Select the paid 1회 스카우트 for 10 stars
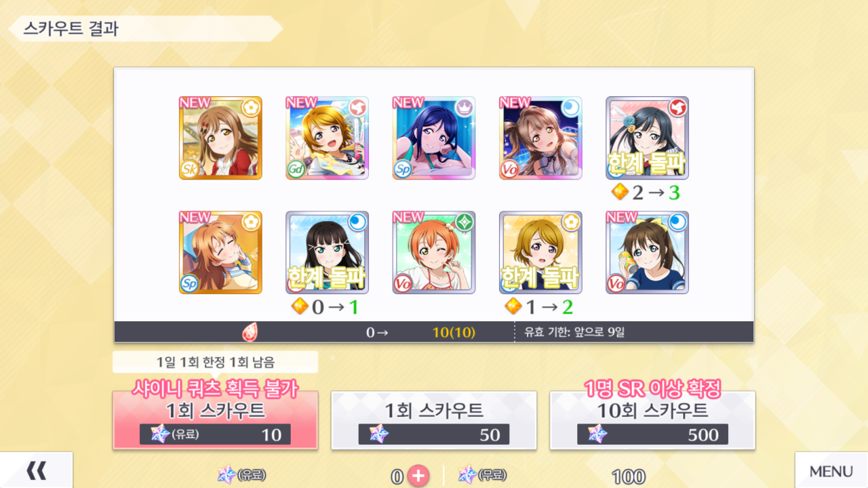Image resolution: width=868 pixels, height=488 pixels. [x=215, y=420]
